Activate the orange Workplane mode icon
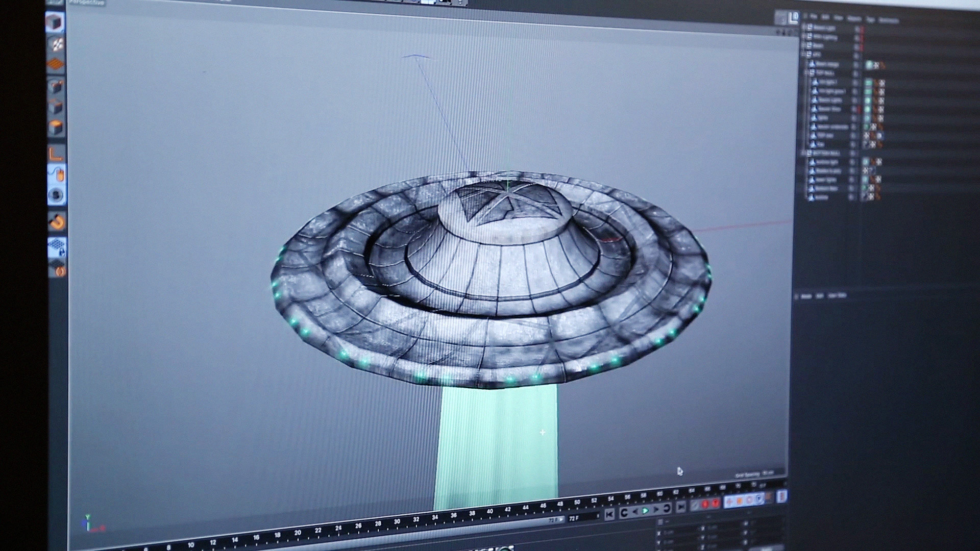This screenshot has height=551, width=980. [x=56, y=65]
